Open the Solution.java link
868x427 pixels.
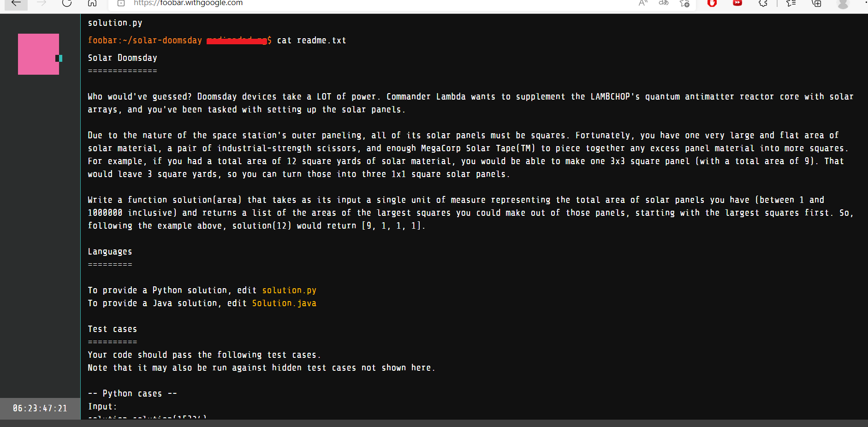(x=284, y=303)
